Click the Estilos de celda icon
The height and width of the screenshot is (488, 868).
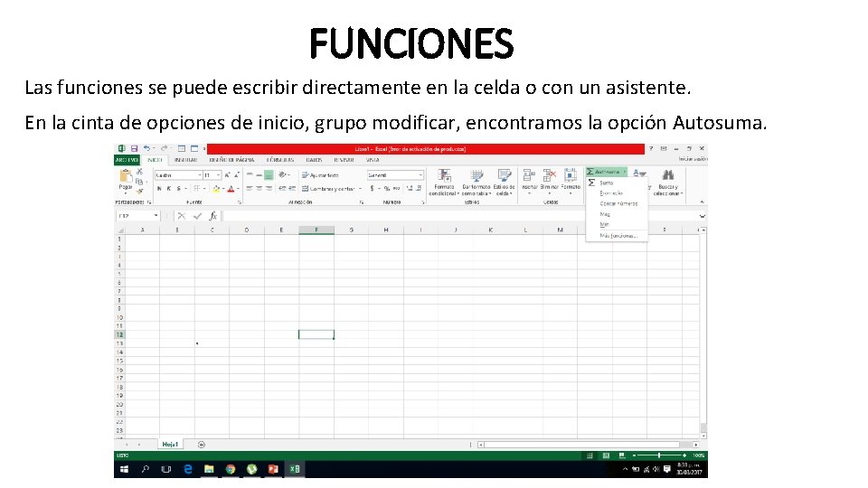coord(504,176)
